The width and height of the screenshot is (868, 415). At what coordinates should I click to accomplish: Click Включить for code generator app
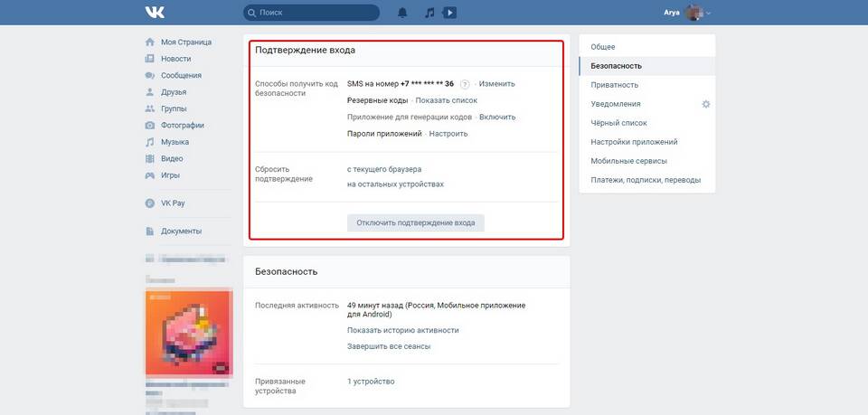[497, 118]
